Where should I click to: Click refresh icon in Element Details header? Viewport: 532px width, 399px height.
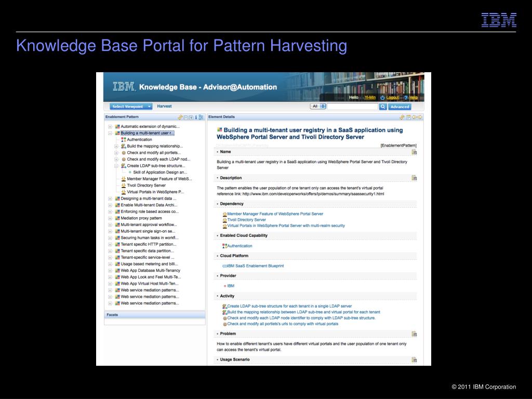click(x=402, y=117)
